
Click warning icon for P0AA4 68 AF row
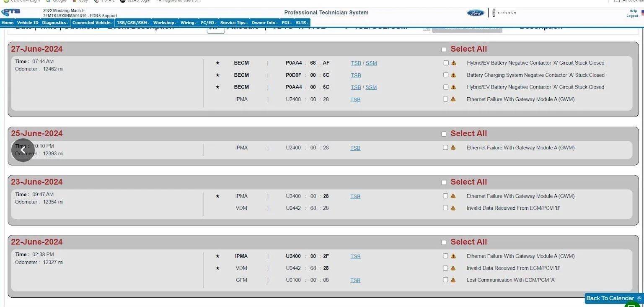click(453, 63)
